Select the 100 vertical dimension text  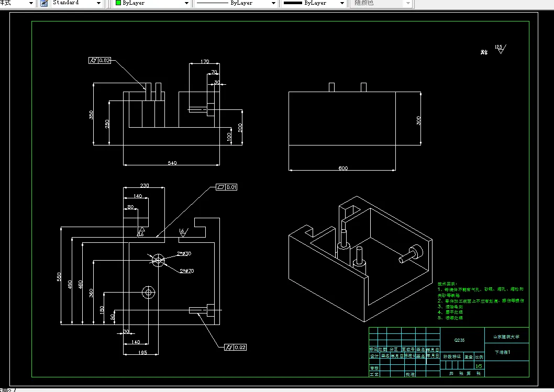coord(229,136)
